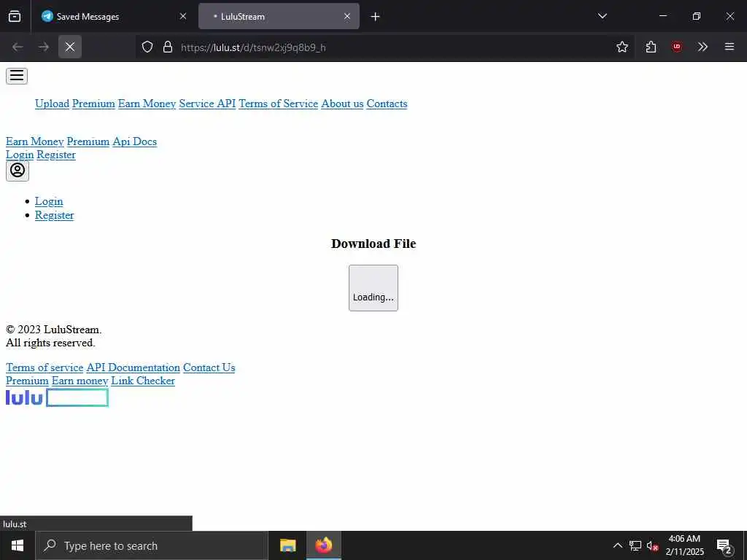Screen dimensions: 747x560
Task: Open the Premium link in top navigation
Action: 93,104
